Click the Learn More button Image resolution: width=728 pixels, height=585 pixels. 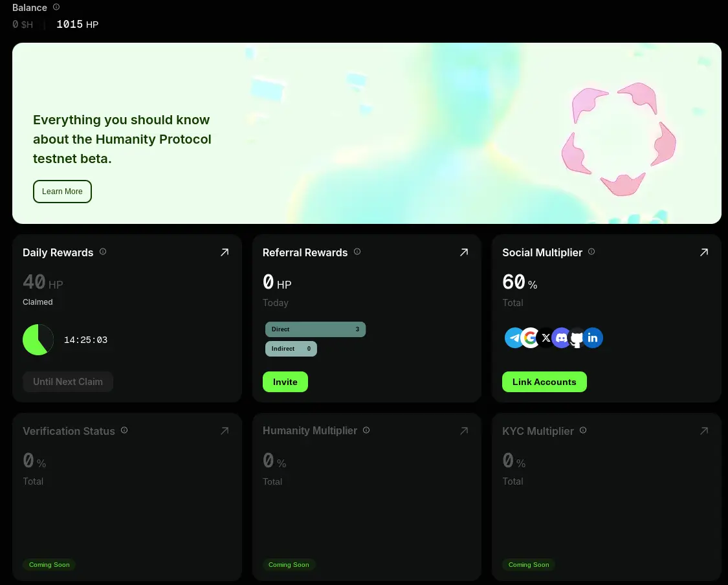[62, 192]
